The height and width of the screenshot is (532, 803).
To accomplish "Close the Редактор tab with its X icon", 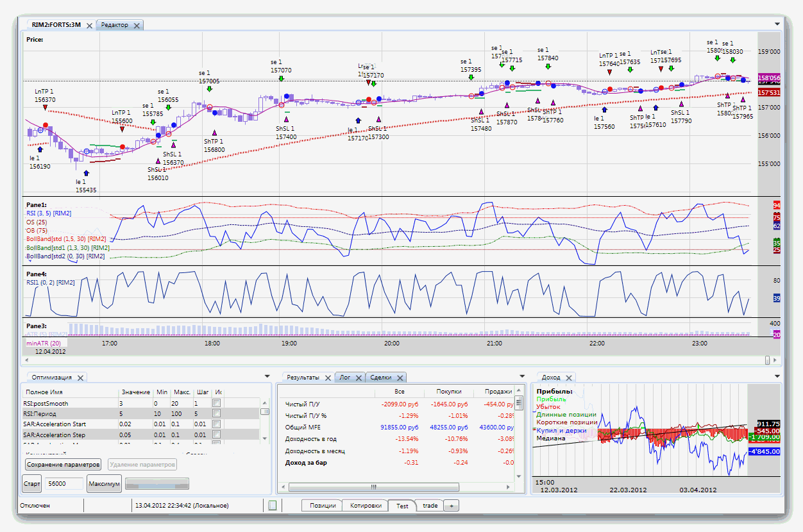I will click(x=135, y=25).
